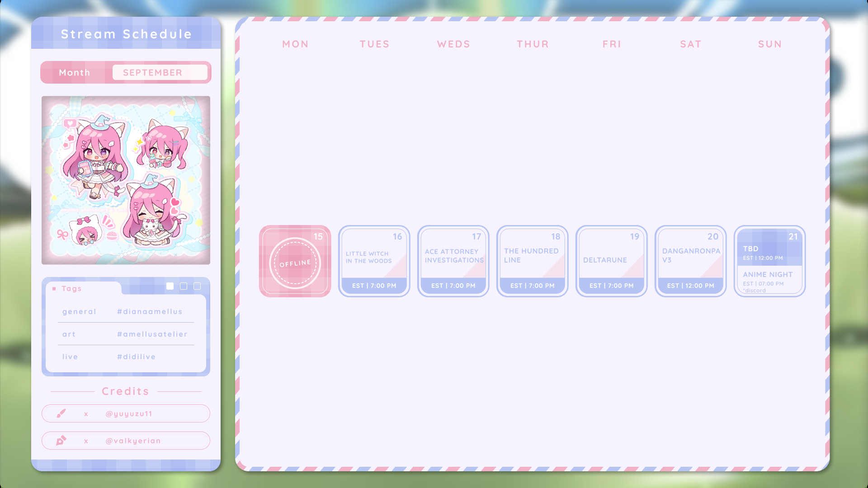Toggle the middle square in Tags header
The height and width of the screenshot is (488, 868).
[184, 286]
